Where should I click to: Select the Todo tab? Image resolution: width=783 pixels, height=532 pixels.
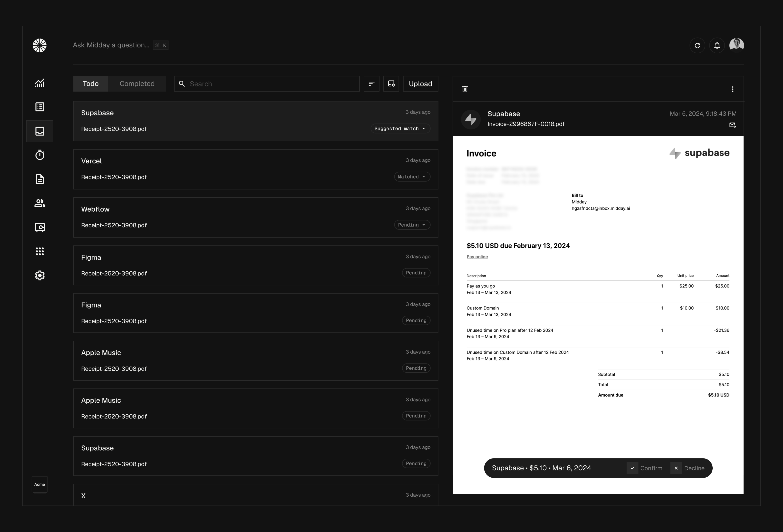[x=91, y=84]
